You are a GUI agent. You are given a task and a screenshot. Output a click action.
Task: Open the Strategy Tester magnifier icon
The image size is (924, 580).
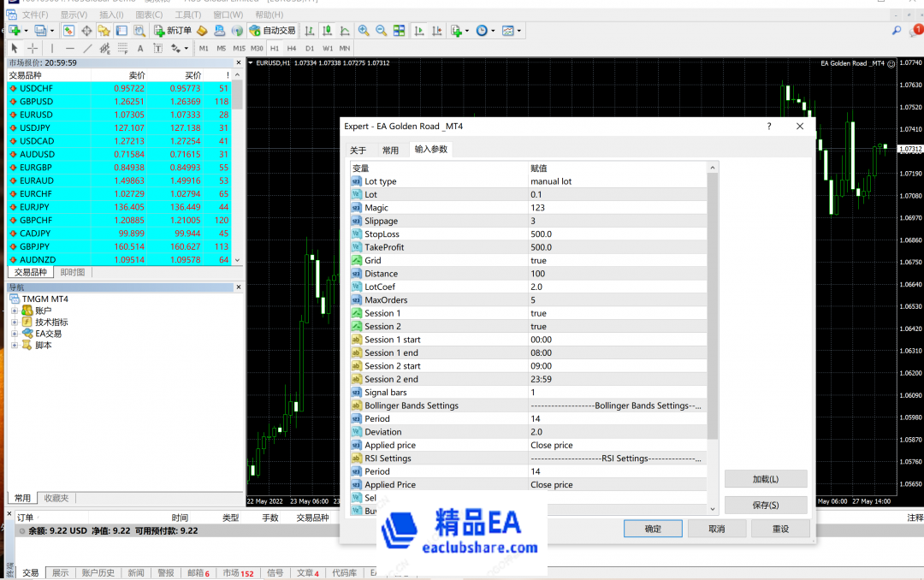(x=139, y=31)
